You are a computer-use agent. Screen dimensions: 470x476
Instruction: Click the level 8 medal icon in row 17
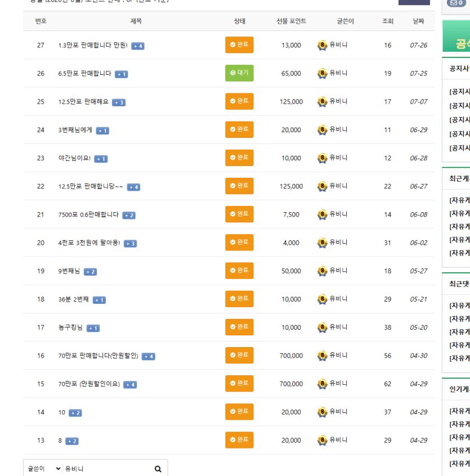(x=323, y=328)
